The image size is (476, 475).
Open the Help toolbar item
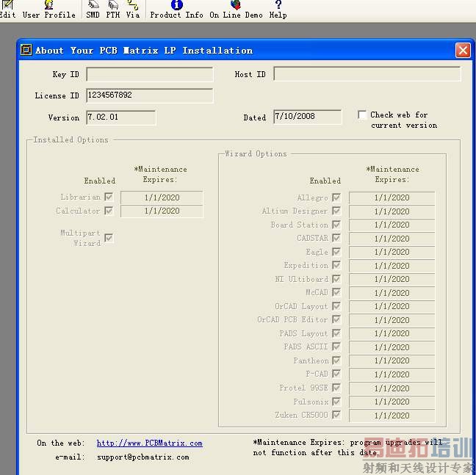tap(278, 10)
